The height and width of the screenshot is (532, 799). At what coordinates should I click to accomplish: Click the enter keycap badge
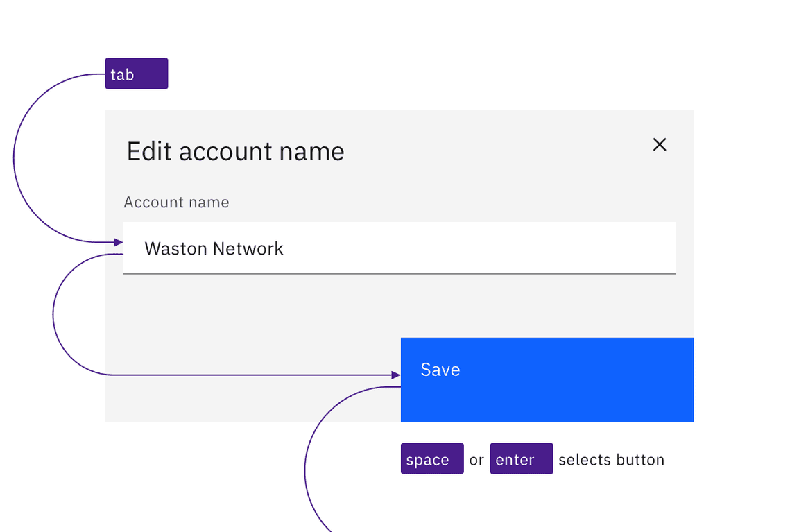point(521,458)
